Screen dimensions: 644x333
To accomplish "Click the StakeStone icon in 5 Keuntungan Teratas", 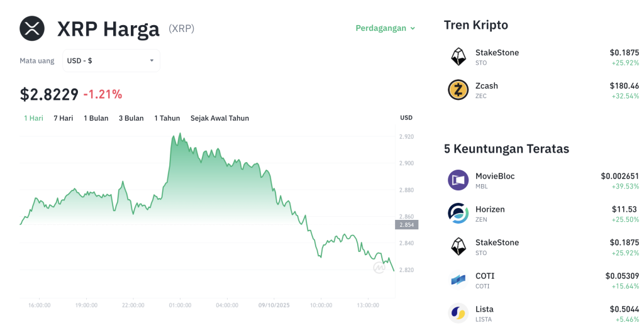I will point(458,246).
